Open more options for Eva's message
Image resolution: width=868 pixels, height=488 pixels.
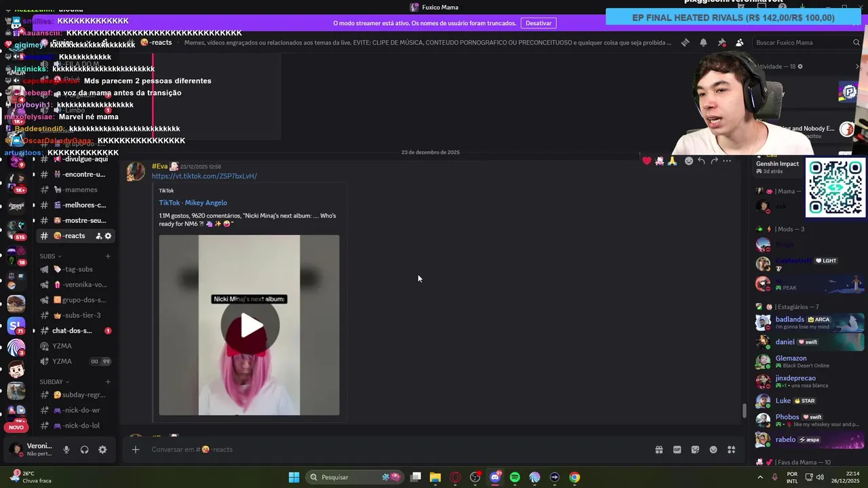pos(727,161)
